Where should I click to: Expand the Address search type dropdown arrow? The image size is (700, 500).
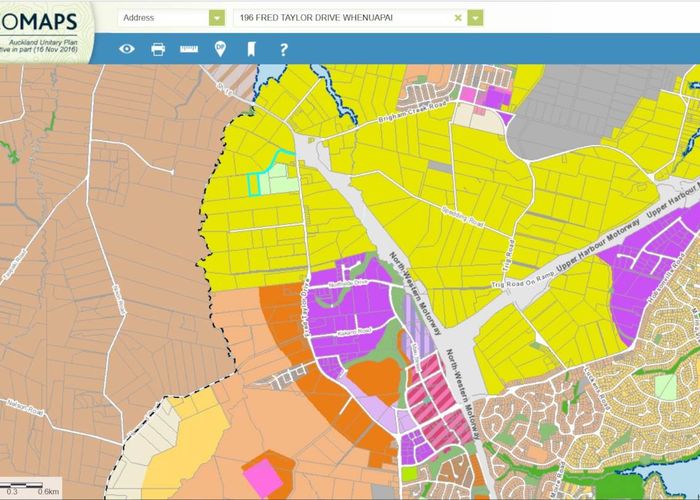[x=217, y=18]
